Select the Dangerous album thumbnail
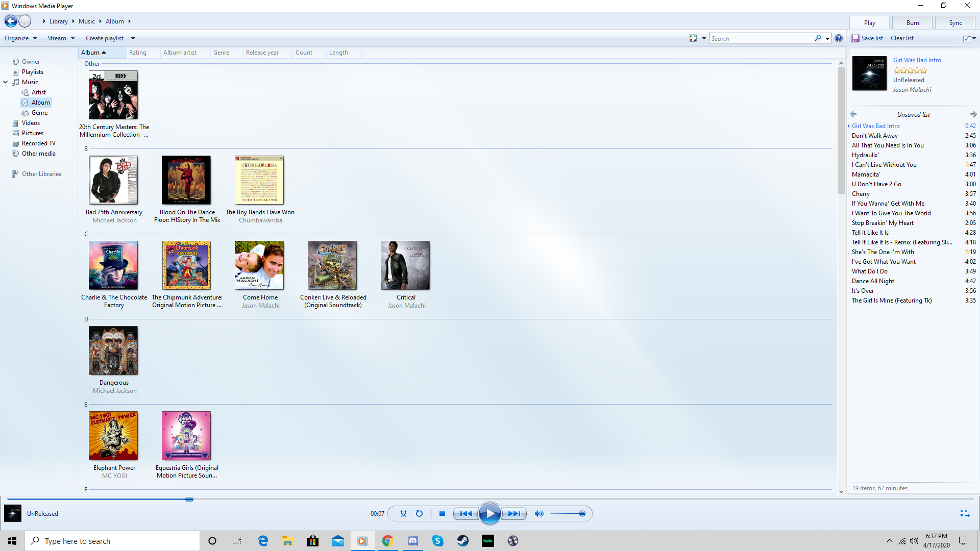This screenshot has width=980, height=551. pyautogui.click(x=113, y=351)
